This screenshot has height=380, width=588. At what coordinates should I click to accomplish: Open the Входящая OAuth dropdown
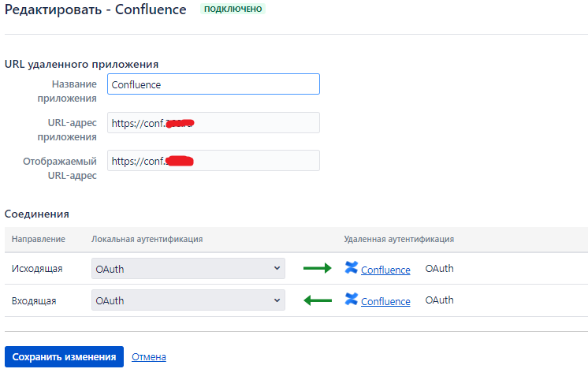pos(188,300)
